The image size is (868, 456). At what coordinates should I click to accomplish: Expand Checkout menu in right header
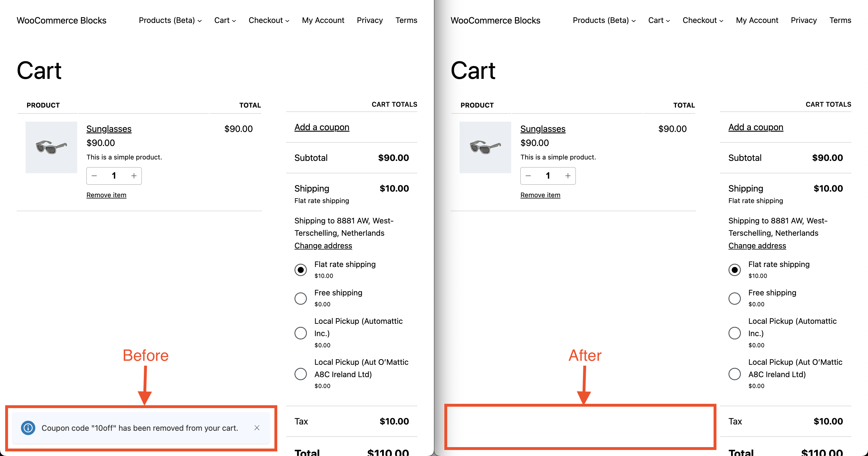click(x=703, y=20)
